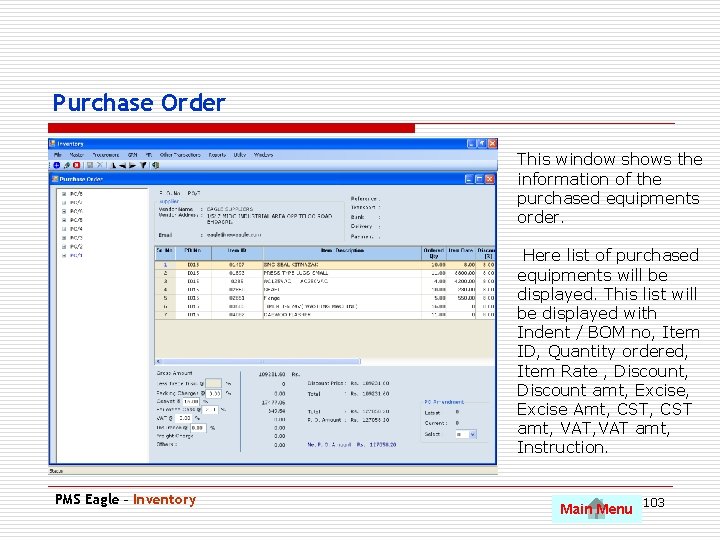Open the Master menu

[x=76, y=155]
